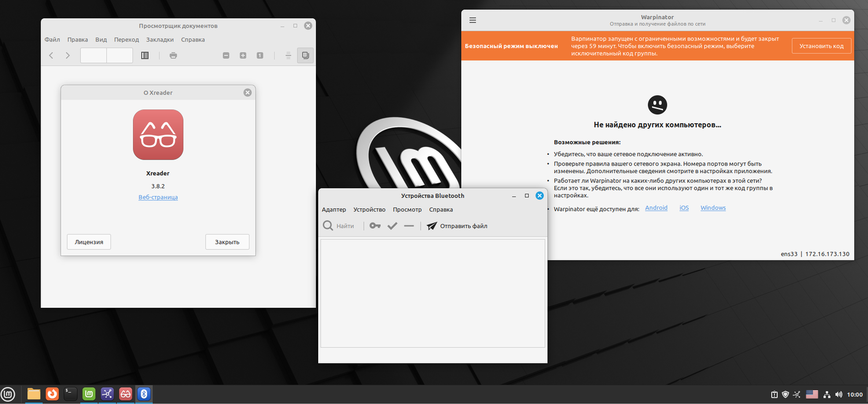Click Отправить файл in Bluetooth toolbar

(x=457, y=226)
